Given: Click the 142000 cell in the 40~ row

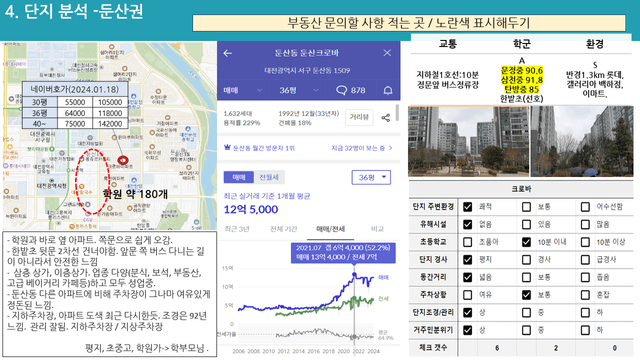Looking at the screenshot, I should [x=110, y=124].
